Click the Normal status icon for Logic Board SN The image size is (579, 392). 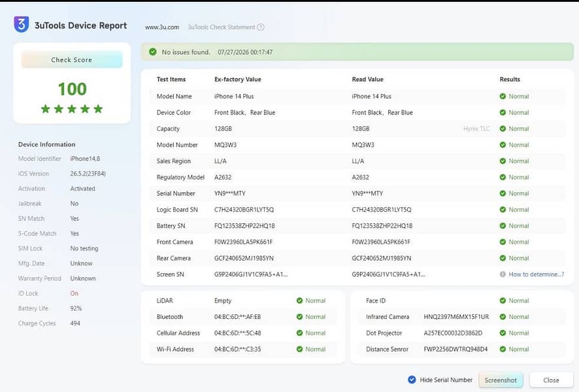503,210
